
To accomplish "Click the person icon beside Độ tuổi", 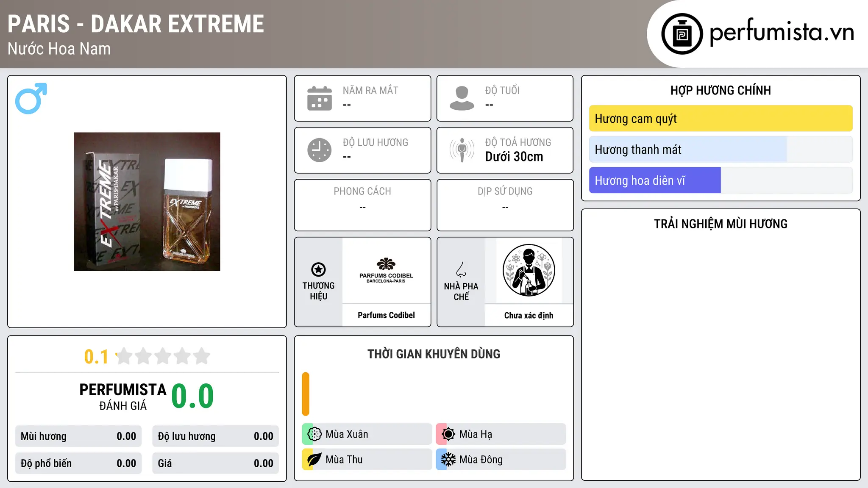I will point(462,98).
